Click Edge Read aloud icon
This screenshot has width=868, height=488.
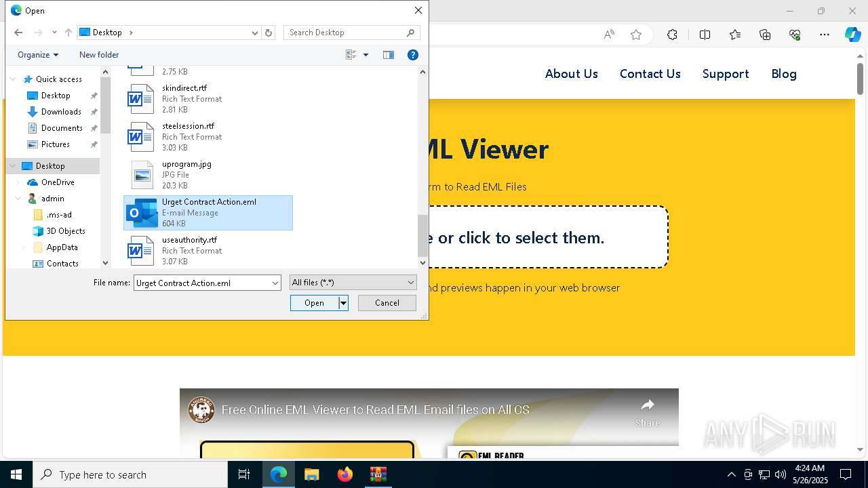[609, 35]
